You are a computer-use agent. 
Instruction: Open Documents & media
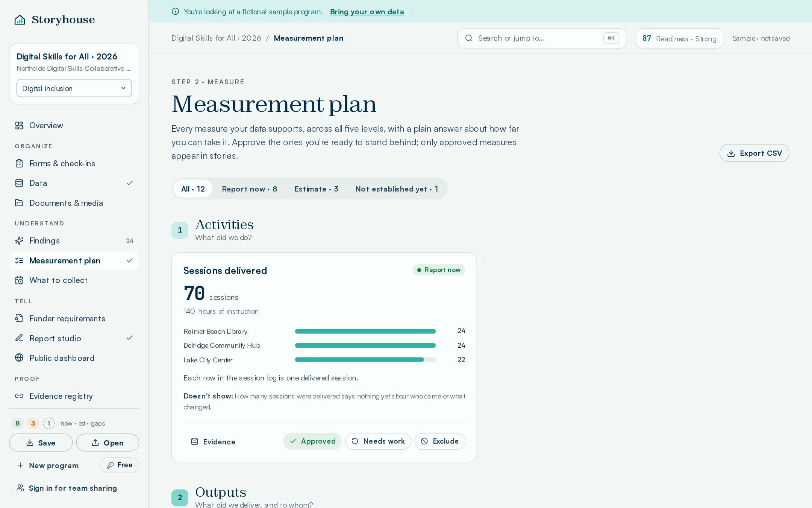point(74,203)
